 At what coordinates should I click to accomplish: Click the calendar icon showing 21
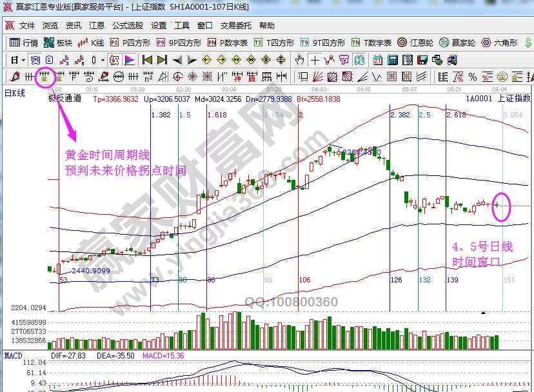pos(378,60)
